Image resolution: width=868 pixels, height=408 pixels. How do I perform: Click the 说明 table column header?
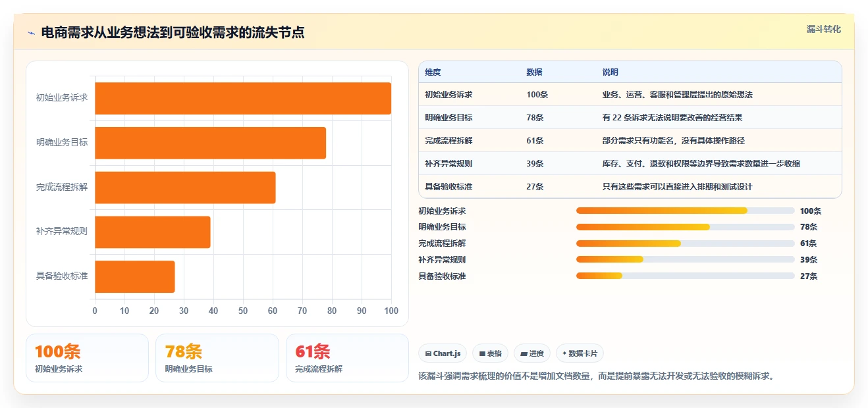[610, 72]
